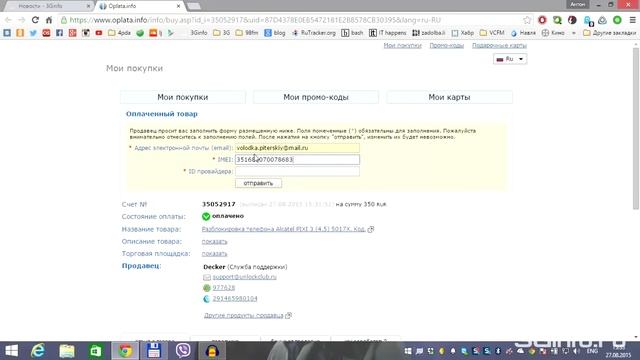
Task: Click the ENG language indicator in tray
Action: click(x=592, y=351)
